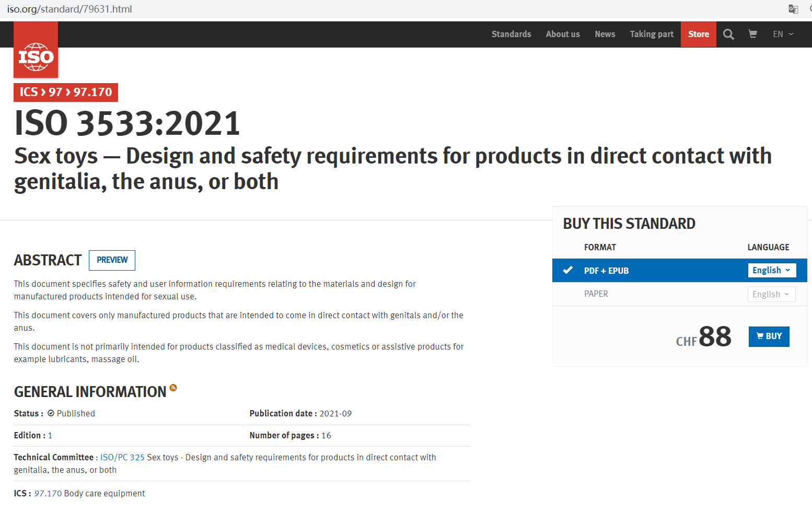Image resolution: width=812 pixels, height=512 pixels.
Task: Go to the Store tab
Action: [x=699, y=34]
